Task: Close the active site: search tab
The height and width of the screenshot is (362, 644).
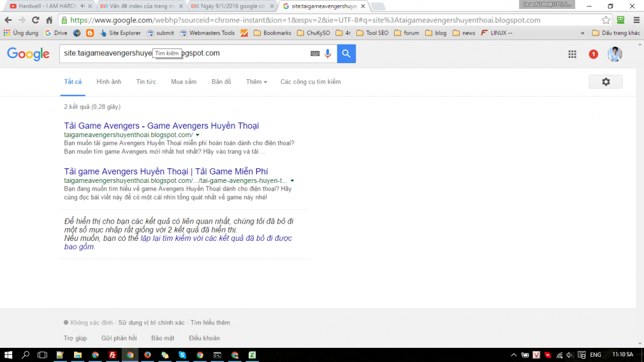Action: pyautogui.click(x=363, y=6)
